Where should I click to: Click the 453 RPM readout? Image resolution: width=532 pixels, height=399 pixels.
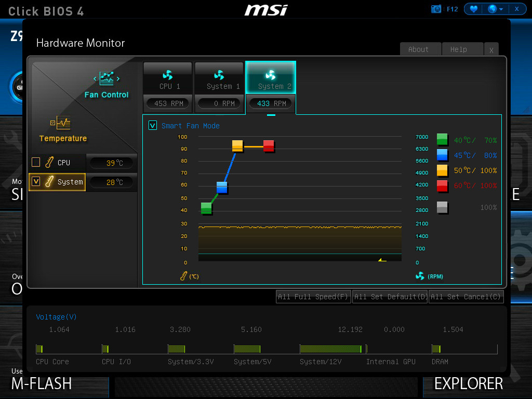point(169,103)
